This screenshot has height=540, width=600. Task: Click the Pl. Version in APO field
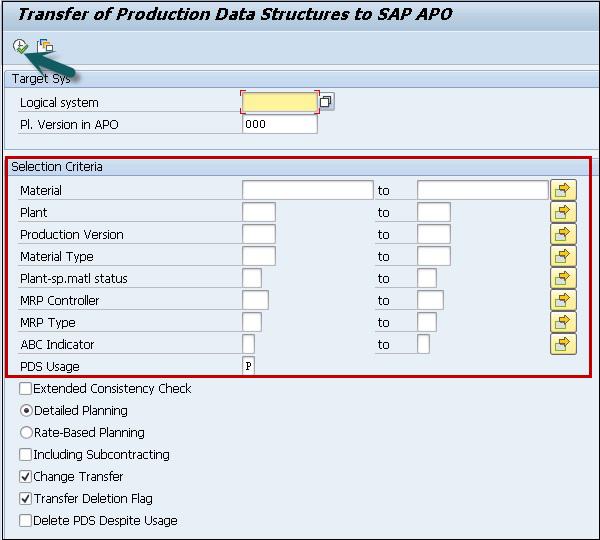[280, 124]
